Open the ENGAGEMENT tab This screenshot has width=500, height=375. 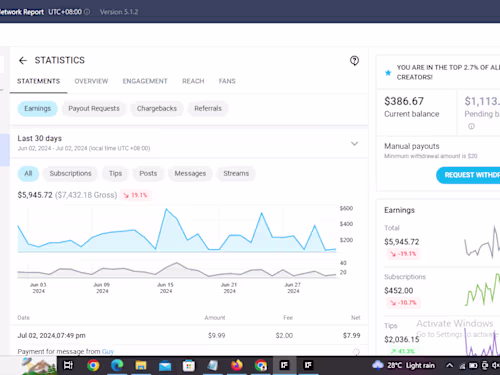(x=145, y=81)
